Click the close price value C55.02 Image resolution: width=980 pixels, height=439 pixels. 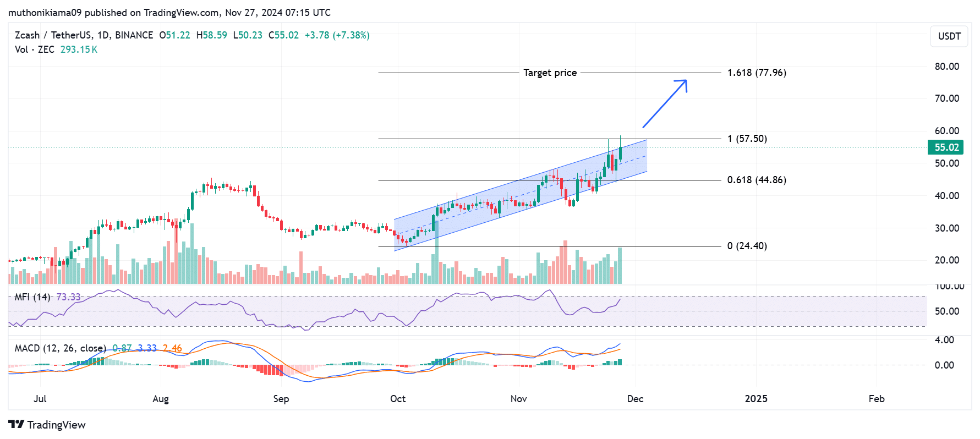point(283,35)
